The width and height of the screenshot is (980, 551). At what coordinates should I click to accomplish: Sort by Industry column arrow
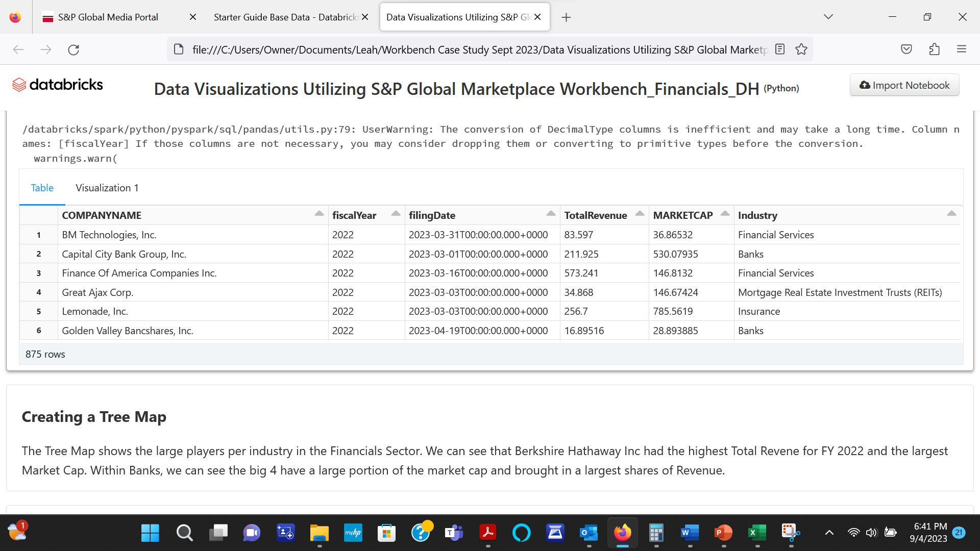coord(951,214)
